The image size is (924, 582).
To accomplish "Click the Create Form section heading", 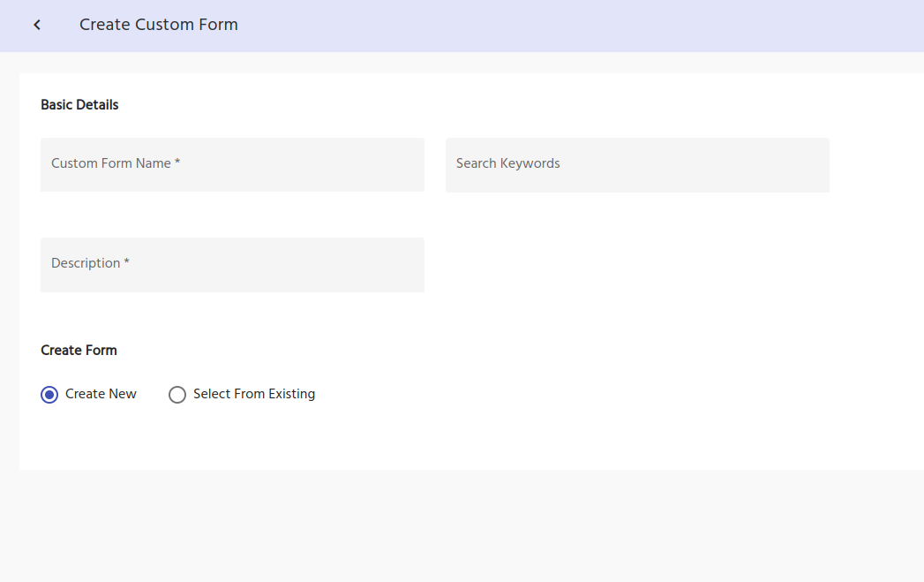I will 79,351.
